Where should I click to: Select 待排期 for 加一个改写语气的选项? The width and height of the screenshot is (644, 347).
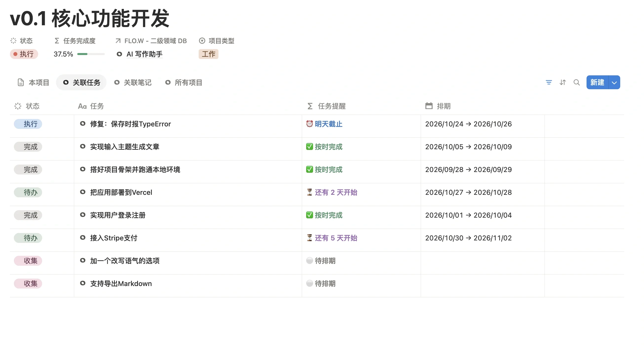coord(321,261)
